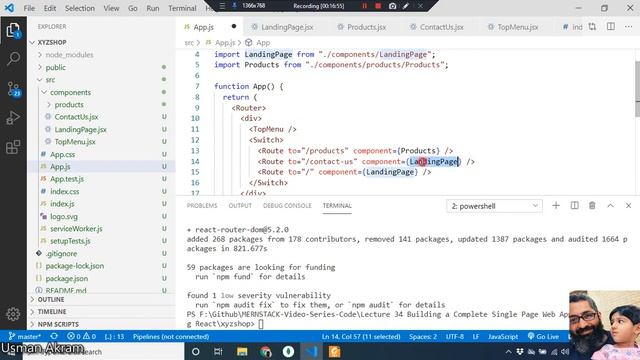Image resolution: width=640 pixels, height=360 pixels.
Task: Open the Terminal menu
Action: (182, 8)
